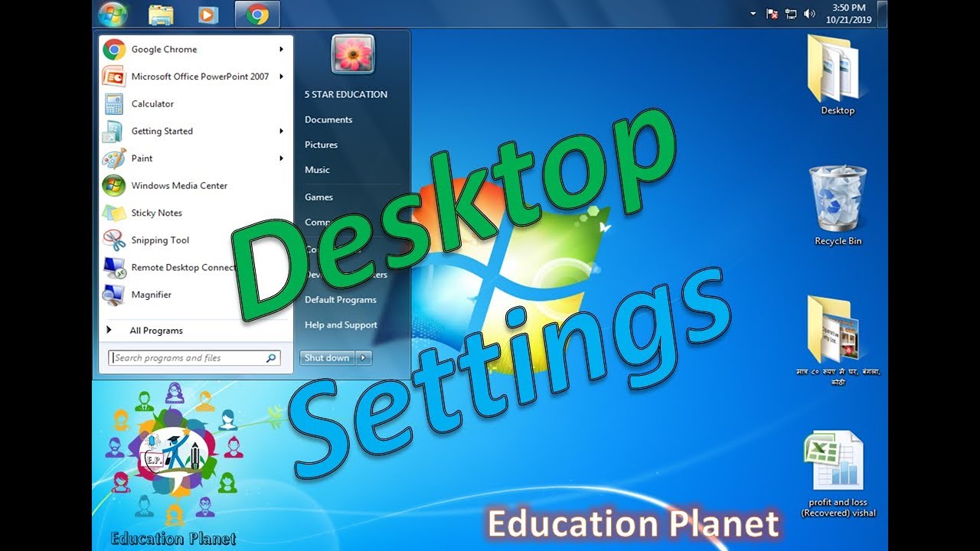This screenshot has height=551, width=980.
Task: Launch Calculator from Start menu text
Action: (x=152, y=104)
